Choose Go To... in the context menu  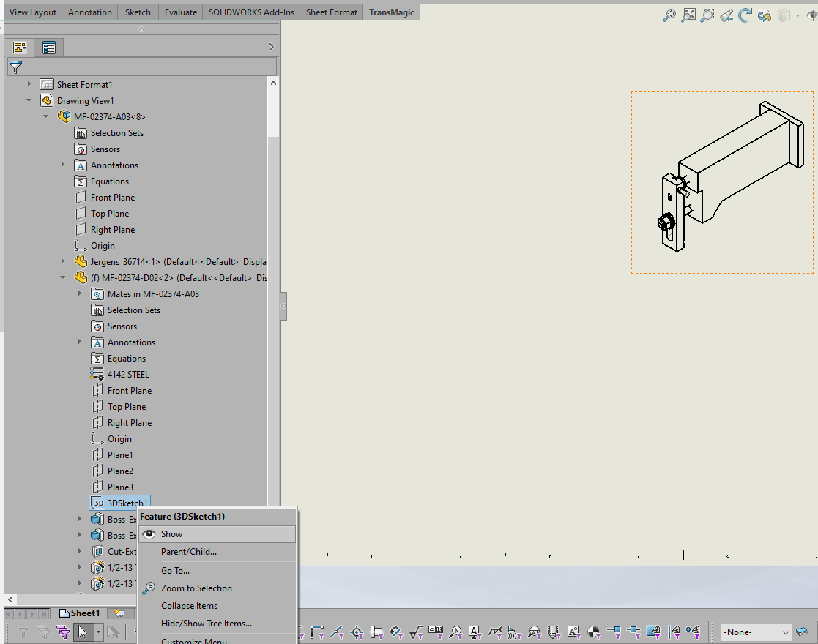[217, 571]
